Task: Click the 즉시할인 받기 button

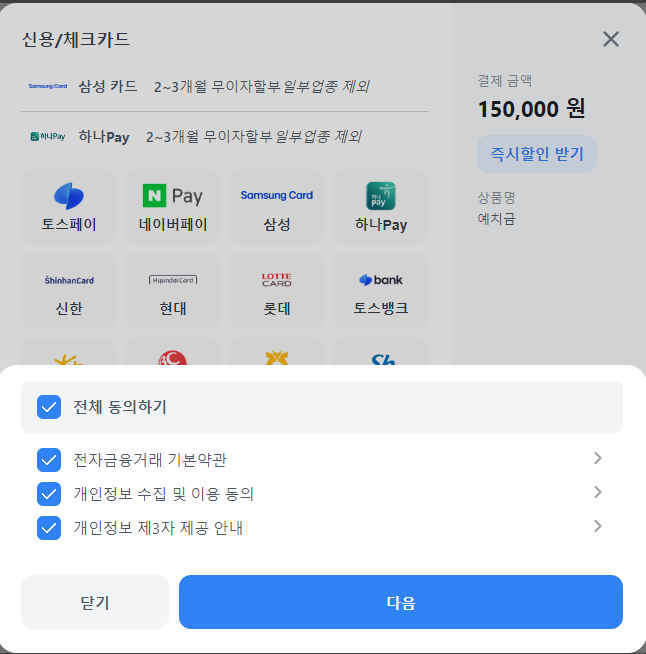Action: (537, 154)
